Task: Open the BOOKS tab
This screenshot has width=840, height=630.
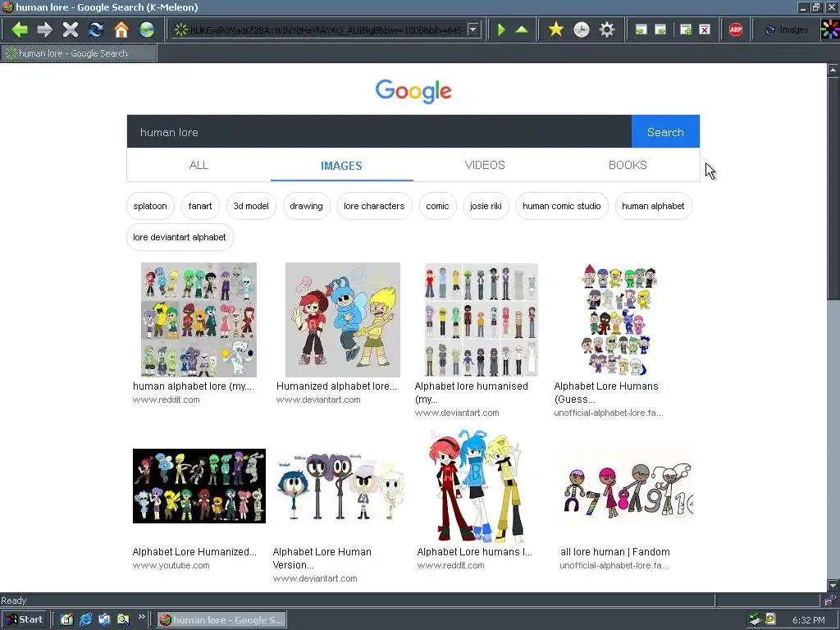Action: click(628, 165)
